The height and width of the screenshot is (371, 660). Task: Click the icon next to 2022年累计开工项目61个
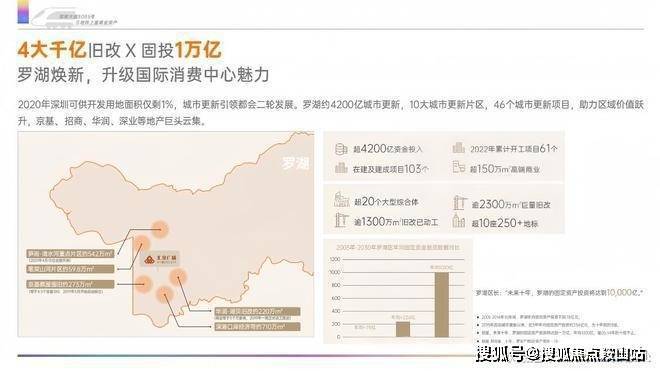coord(459,148)
